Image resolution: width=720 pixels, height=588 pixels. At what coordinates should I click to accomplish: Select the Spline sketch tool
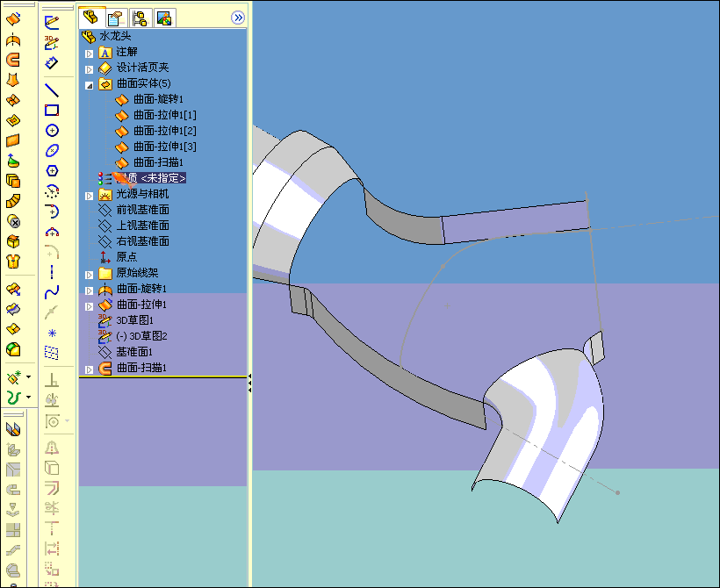[x=52, y=292]
